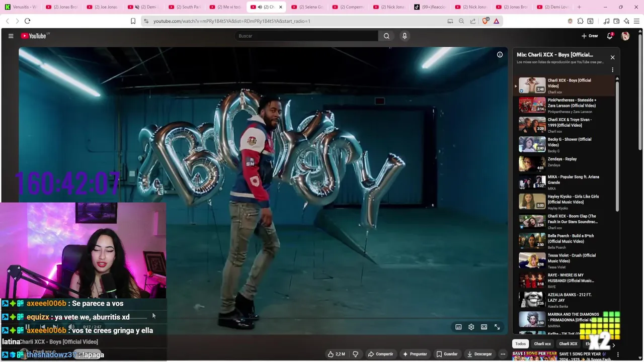Close the mix playlist panel
The image size is (644, 362).
(x=612, y=57)
